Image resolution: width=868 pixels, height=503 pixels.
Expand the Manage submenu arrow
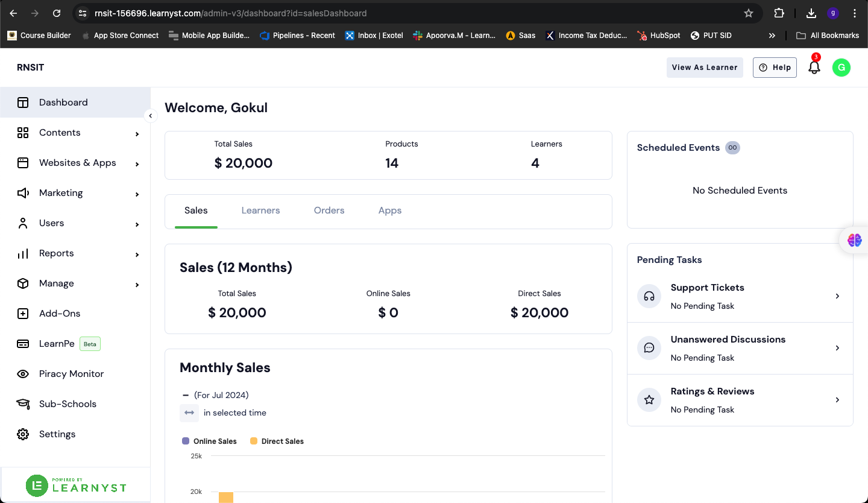137,285
